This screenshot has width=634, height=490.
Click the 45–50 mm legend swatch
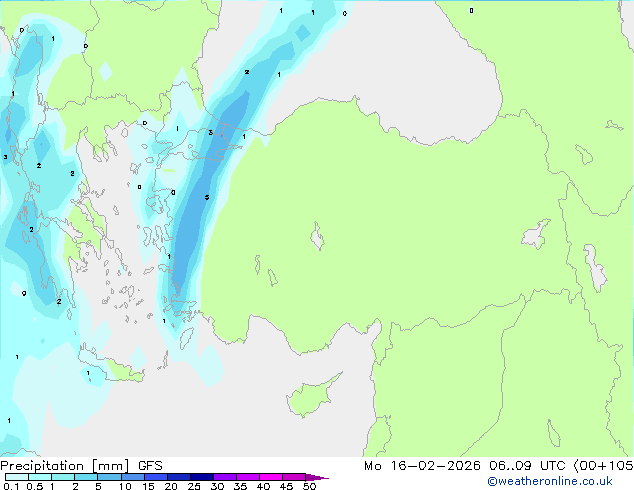pyautogui.click(x=294, y=477)
